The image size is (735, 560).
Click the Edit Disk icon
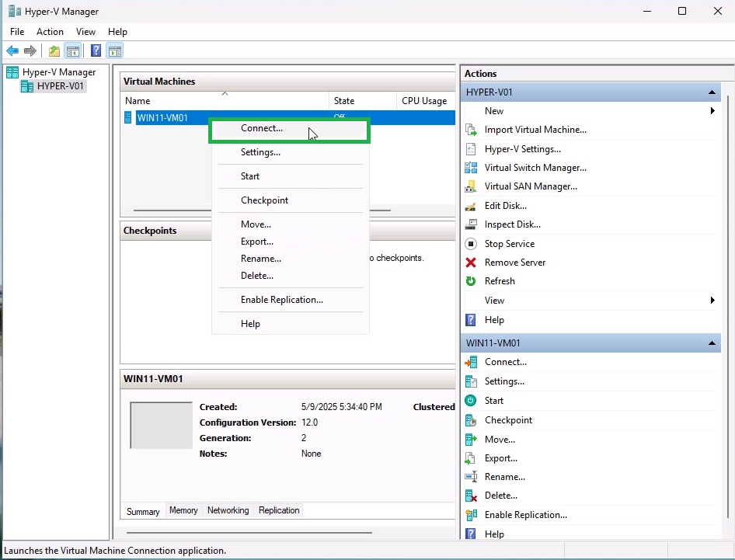coord(471,206)
